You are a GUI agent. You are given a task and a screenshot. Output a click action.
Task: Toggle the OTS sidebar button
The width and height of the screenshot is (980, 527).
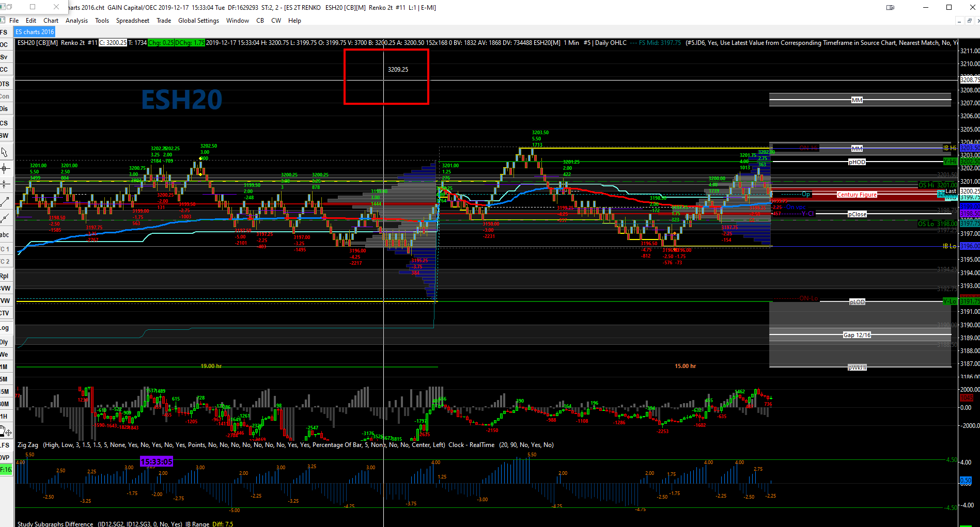5,84
